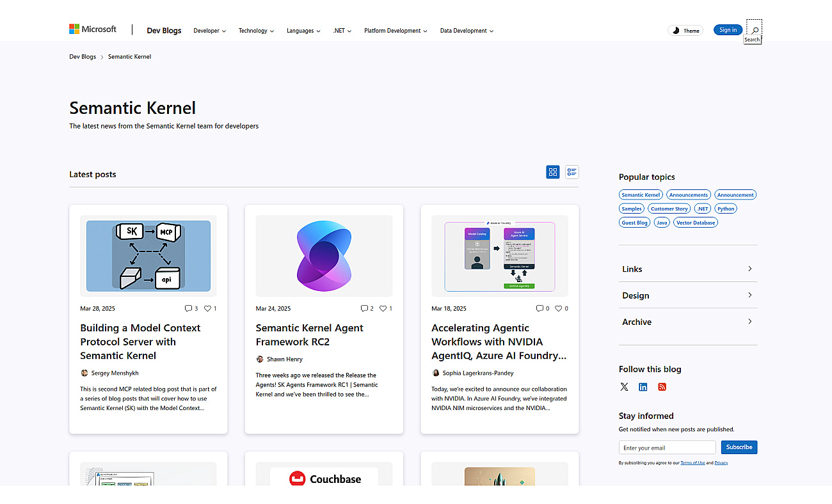The height and width of the screenshot is (504, 832).
Task: Expand the .NET menu
Action: (x=342, y=31)
